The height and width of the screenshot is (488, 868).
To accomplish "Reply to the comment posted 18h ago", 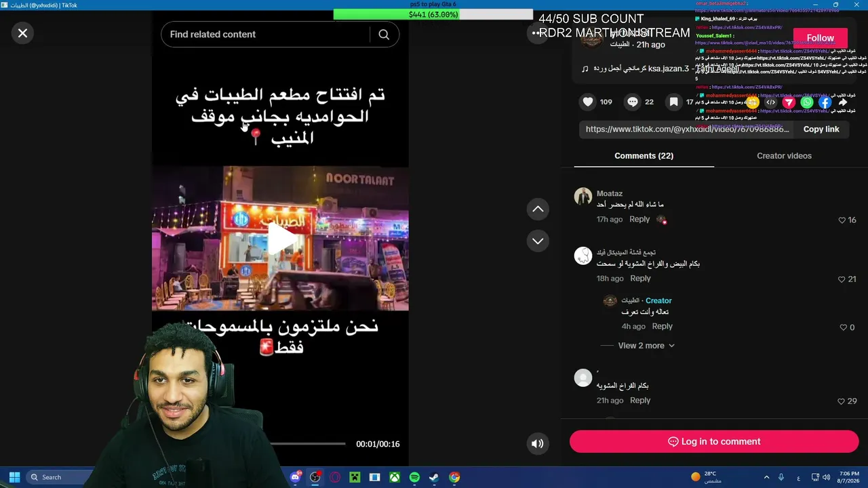I will point(640,279).
